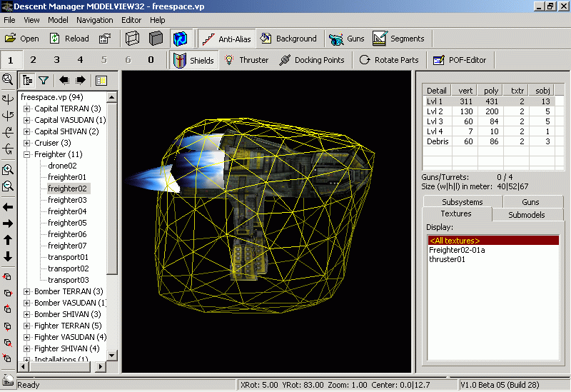Image resolution: width=571 pixels, height=392 pixels.
Task: Click the fourth rotate icon in the sidebar
Action: [8, 149]
